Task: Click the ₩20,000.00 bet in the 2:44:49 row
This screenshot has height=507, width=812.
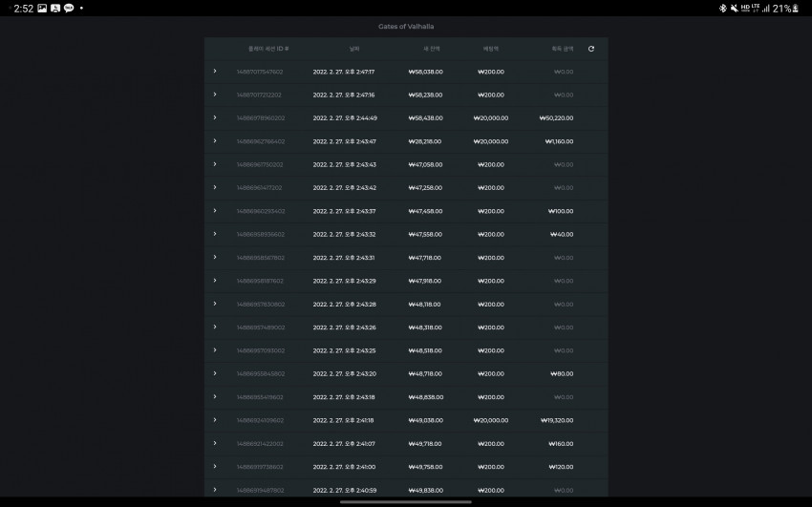Action: click(491, 118)
